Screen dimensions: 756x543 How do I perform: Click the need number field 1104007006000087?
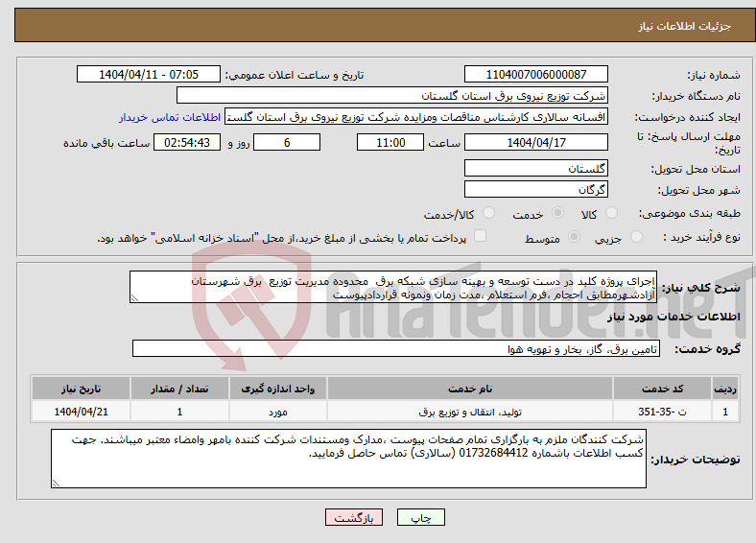coord(535,74)
